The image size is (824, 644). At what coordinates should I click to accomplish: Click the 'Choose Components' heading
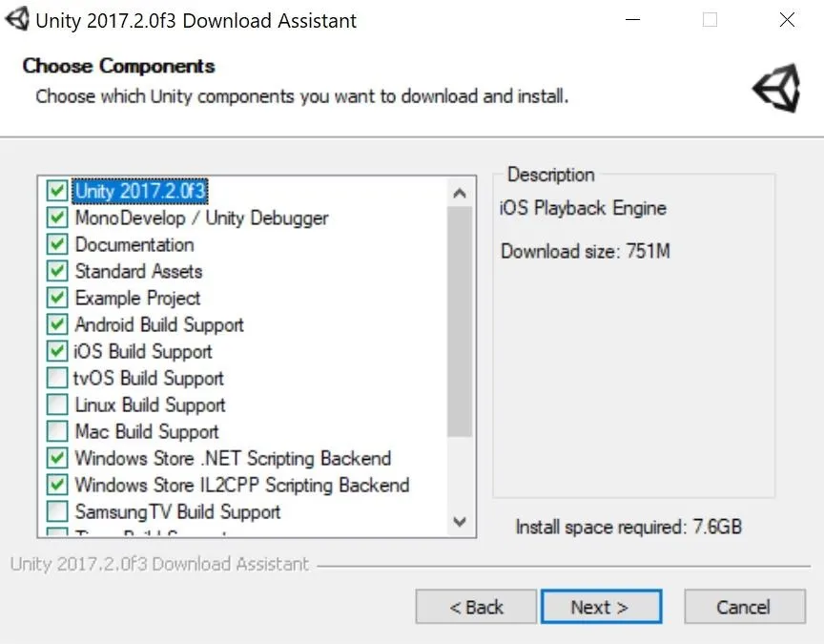119,66
